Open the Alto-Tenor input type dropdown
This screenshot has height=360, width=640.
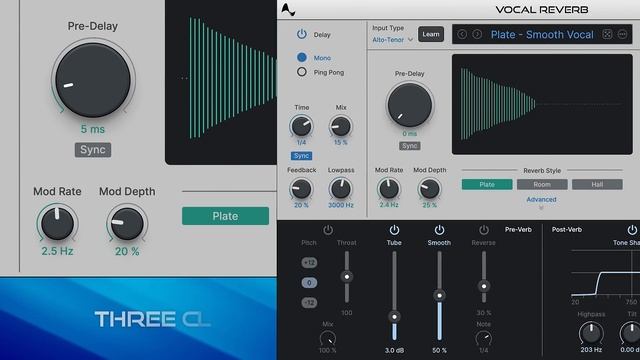tap(393, 40)
